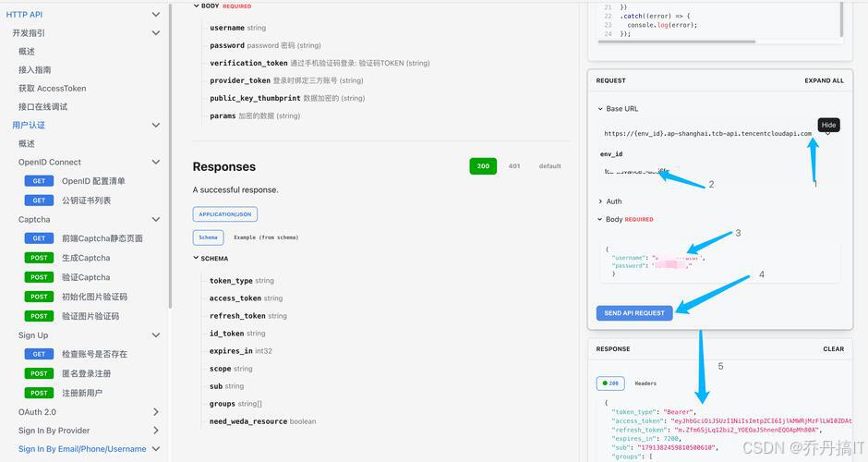This screenshot has height=462, width=868.
Task: Select the APPLICATION/JSON content type
Action: pyautogui.click(x=224, y=213)
